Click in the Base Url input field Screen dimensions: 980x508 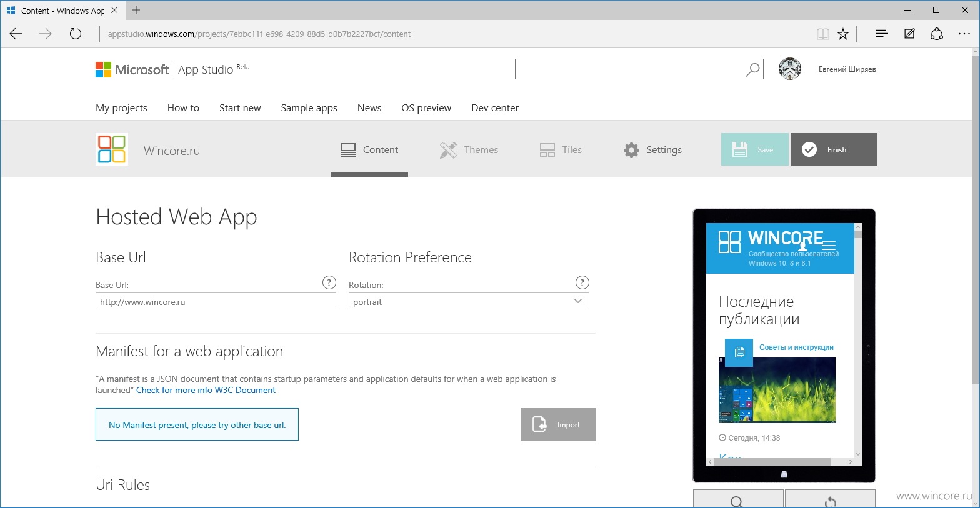pyautogui.click(x=216, y=301)
